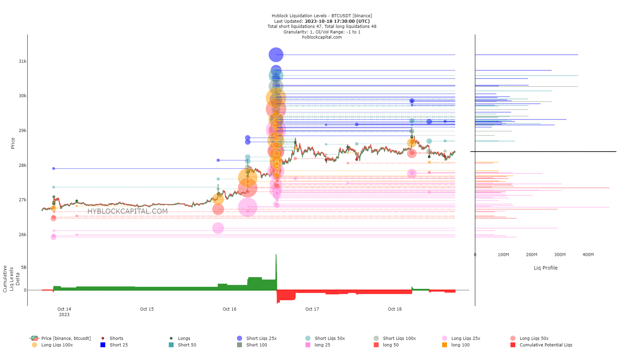Click the 28k price axis tick

22,165
